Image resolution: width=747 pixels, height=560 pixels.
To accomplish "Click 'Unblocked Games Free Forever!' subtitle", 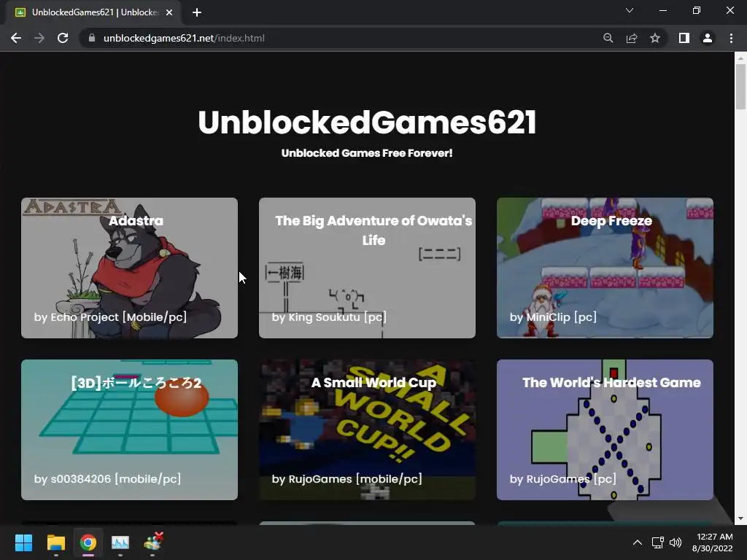I will (x=367, y=153).
